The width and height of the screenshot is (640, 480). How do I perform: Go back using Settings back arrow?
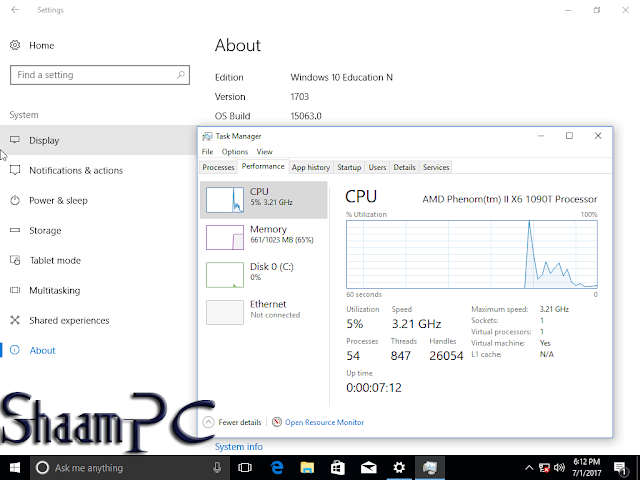(x=15, y=10)
